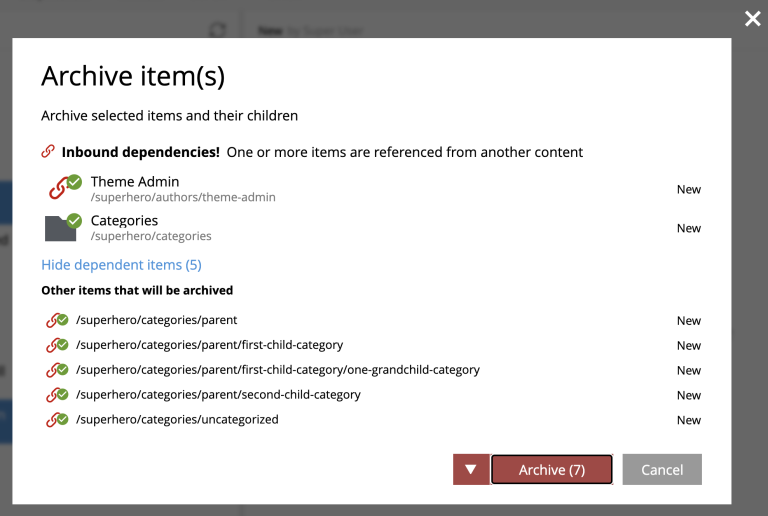This screenshot has height=516, width=768.
Task: Click the /superhero/categories/uncategorized path
Action: point(177,420)
